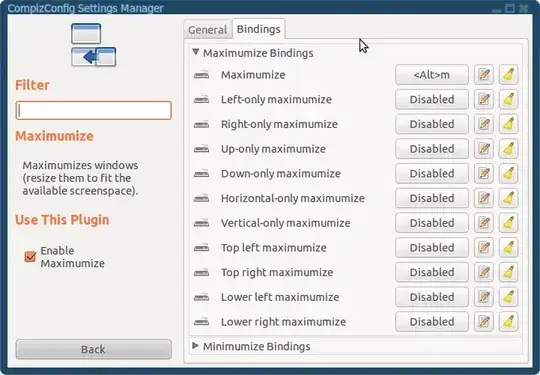The image size is (540, 375).
Task: Reset Down-only maximumize with broom icon
Action: click(508, 174)
